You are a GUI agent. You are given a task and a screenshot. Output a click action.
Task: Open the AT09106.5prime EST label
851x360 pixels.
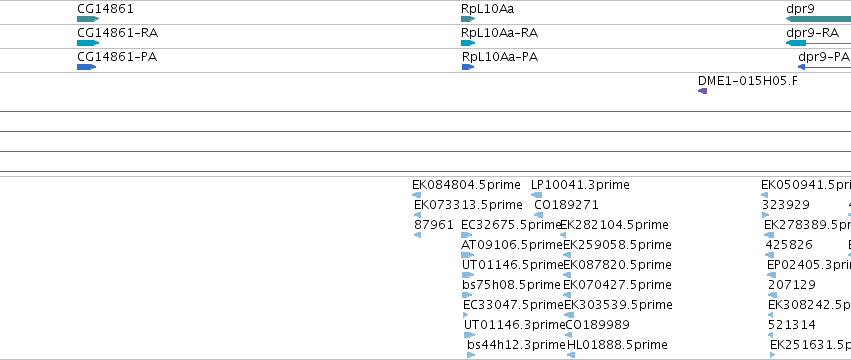pyautogui.click(x=512, y=245)
